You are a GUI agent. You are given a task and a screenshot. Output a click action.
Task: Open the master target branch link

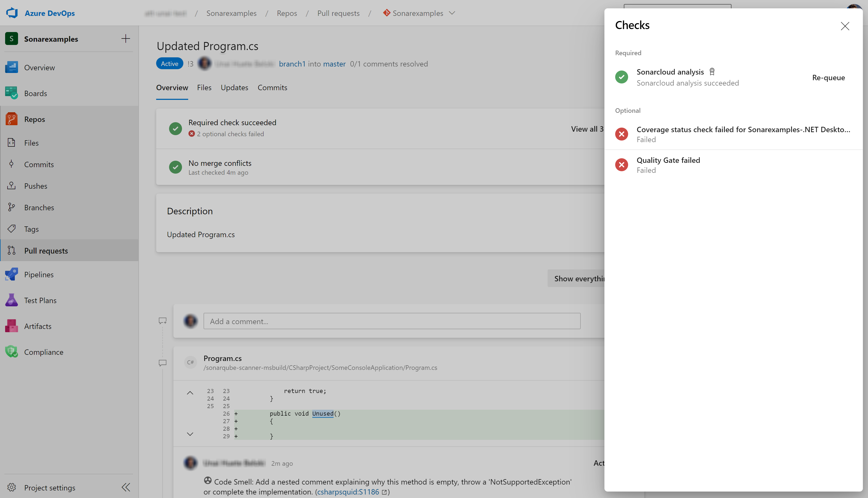[334, 64]
